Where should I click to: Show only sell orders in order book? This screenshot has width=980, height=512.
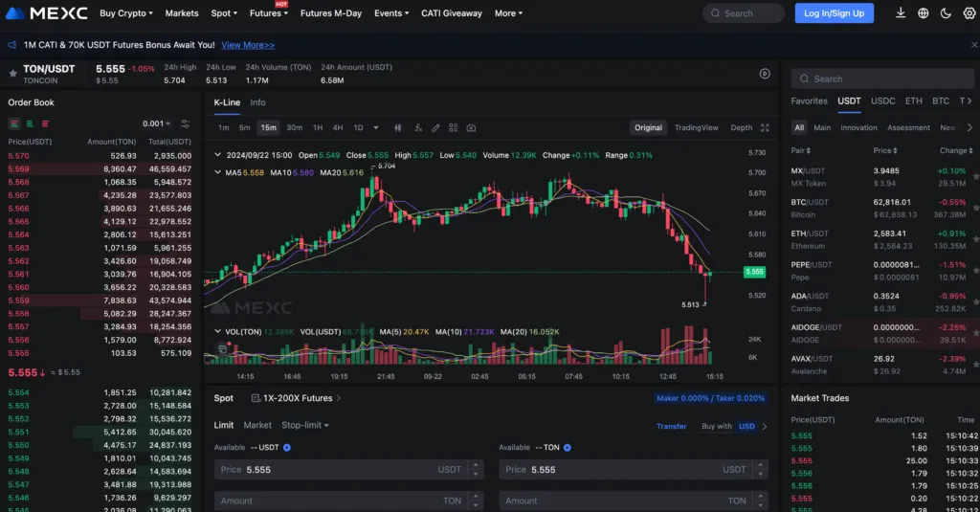45,123
